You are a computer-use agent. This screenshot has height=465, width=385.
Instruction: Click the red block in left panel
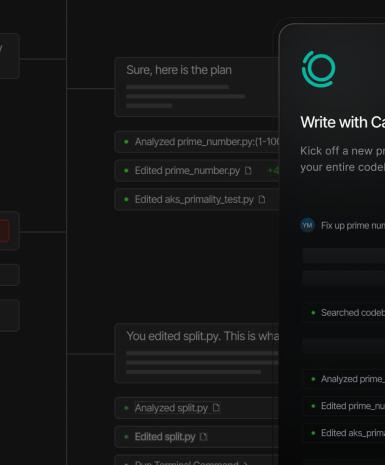pyautogui.click(x=4, y=231)
